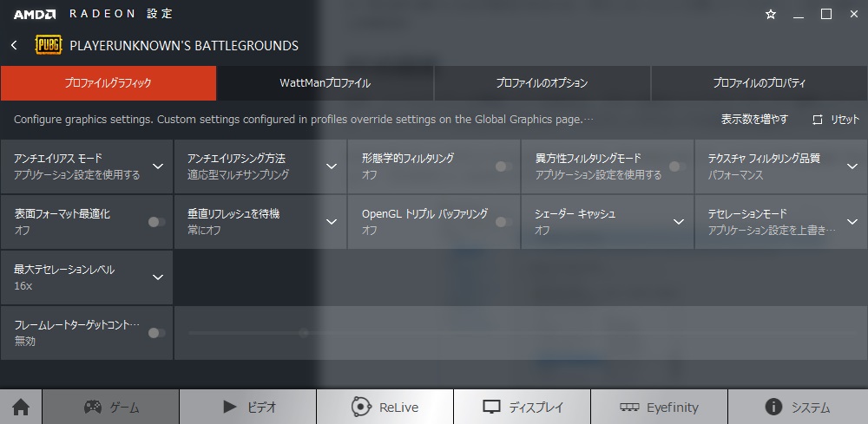Toggle 形態学的フィルタリング switch
868x424 pixels.
(503, 166)
